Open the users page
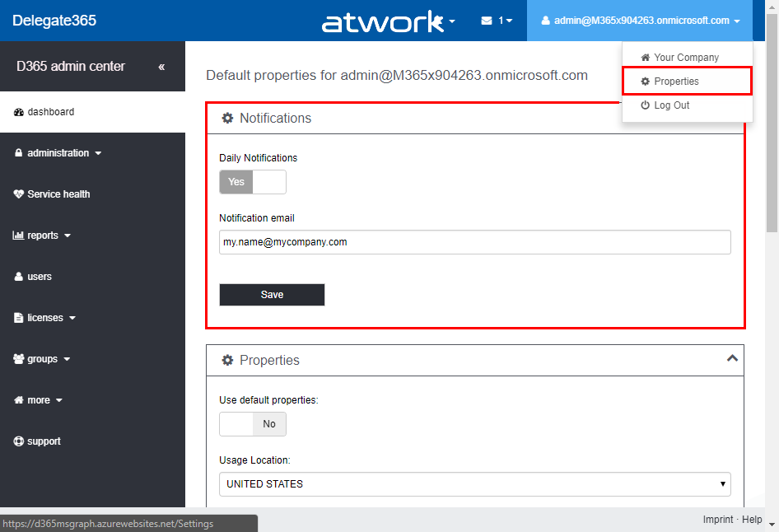779x532 pixels. (x=92, y=277)
